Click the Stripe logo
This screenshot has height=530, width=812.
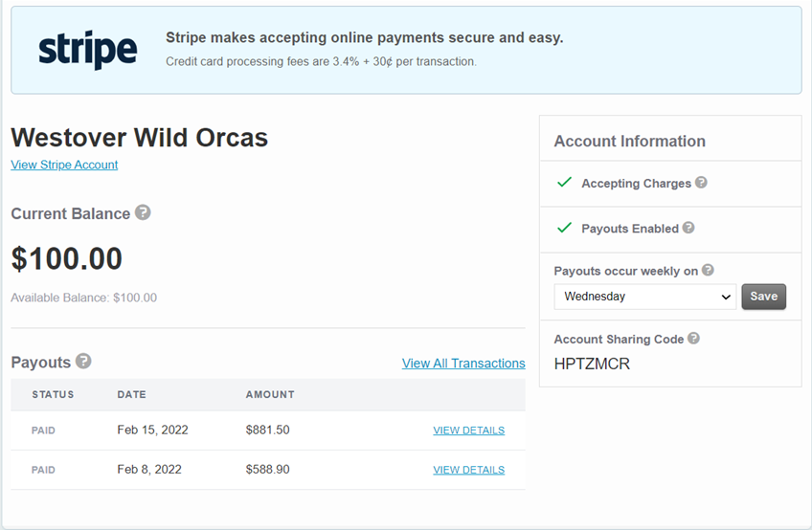(88, 50)
